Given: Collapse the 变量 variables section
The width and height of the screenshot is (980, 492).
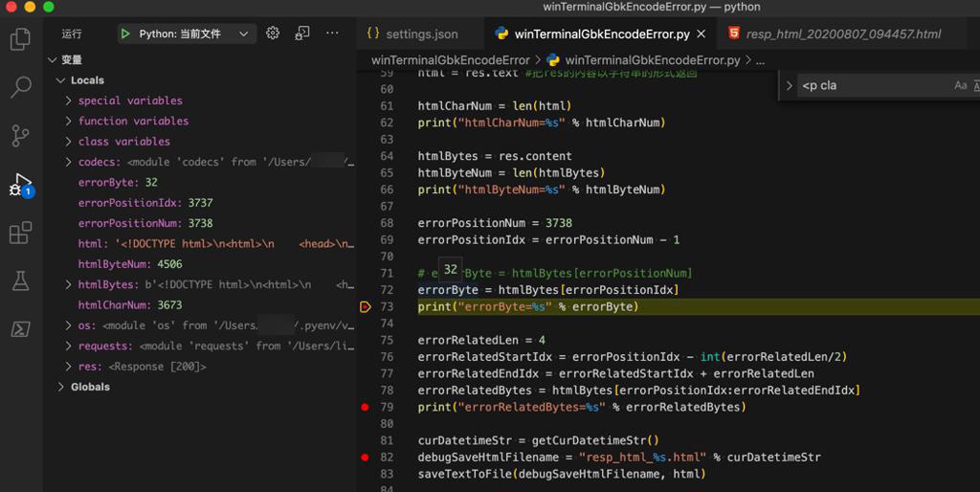Looking at the screenshot, I should (x=53, y=60).
